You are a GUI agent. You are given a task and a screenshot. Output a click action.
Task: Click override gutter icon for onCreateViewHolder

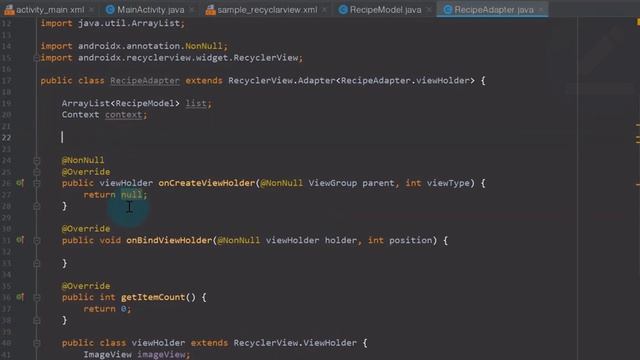coord(20,183)
